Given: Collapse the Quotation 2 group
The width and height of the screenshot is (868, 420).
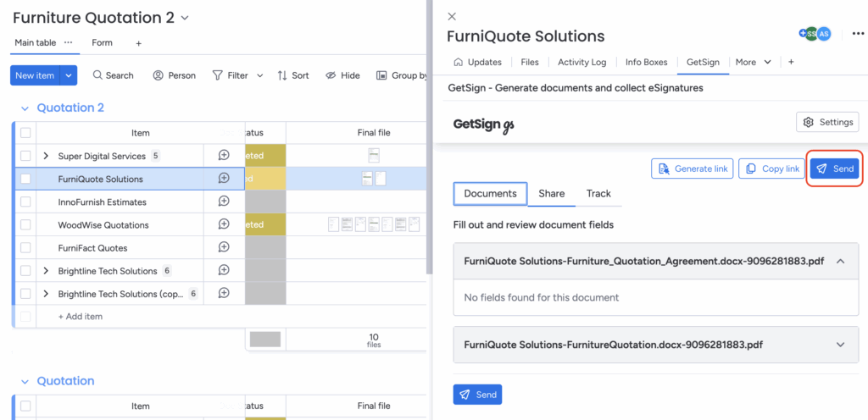Looking at the screenshot, I should click(x=25, y=108).
